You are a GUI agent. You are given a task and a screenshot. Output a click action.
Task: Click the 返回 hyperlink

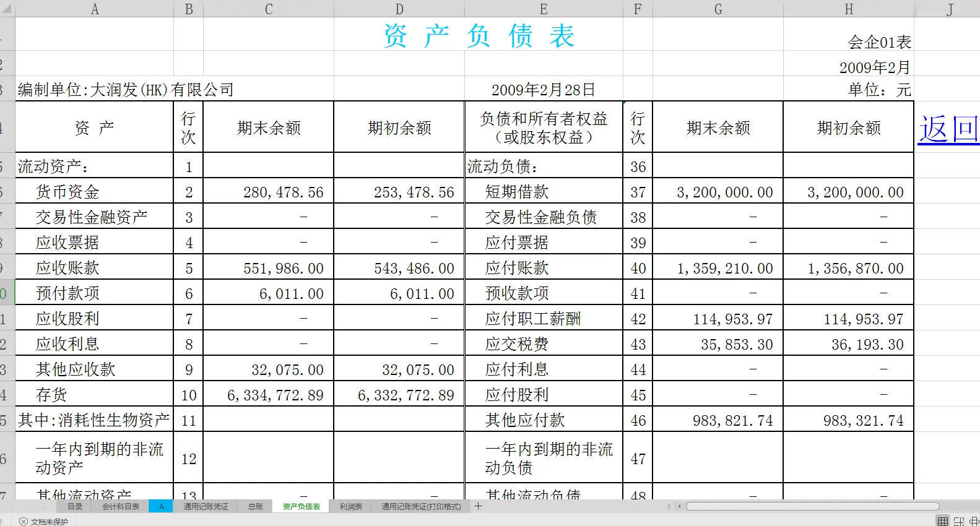point(948,129)
